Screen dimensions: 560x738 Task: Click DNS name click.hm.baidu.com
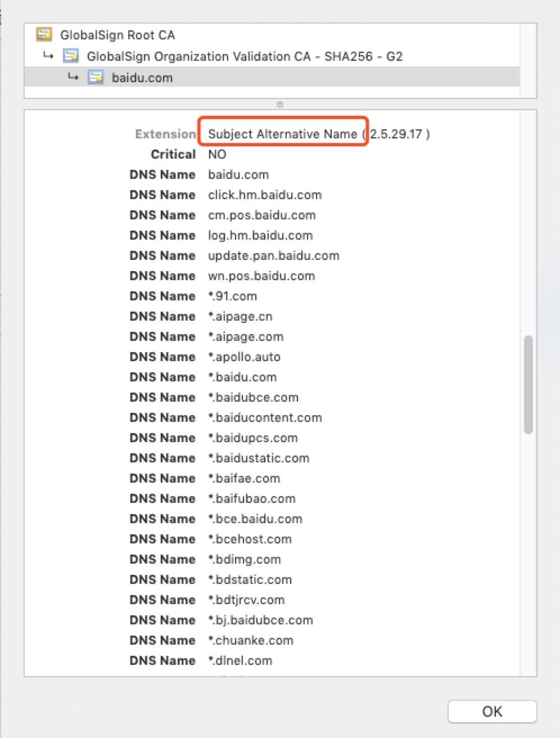click(x=265, y=195)
